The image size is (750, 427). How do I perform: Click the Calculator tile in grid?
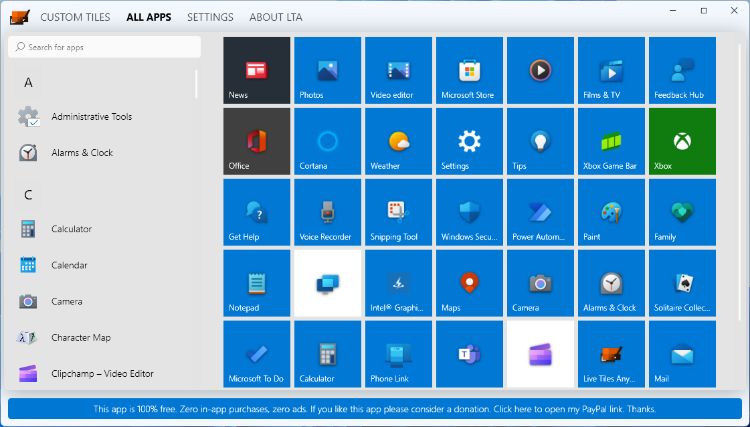(x=327, y=354)
